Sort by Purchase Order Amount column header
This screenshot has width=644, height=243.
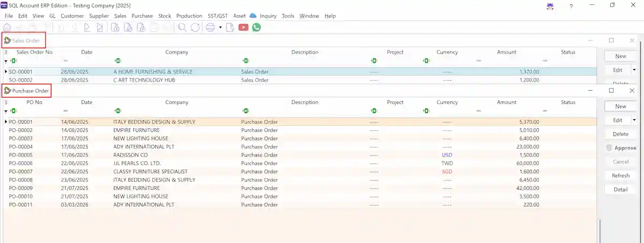point(507,102)
